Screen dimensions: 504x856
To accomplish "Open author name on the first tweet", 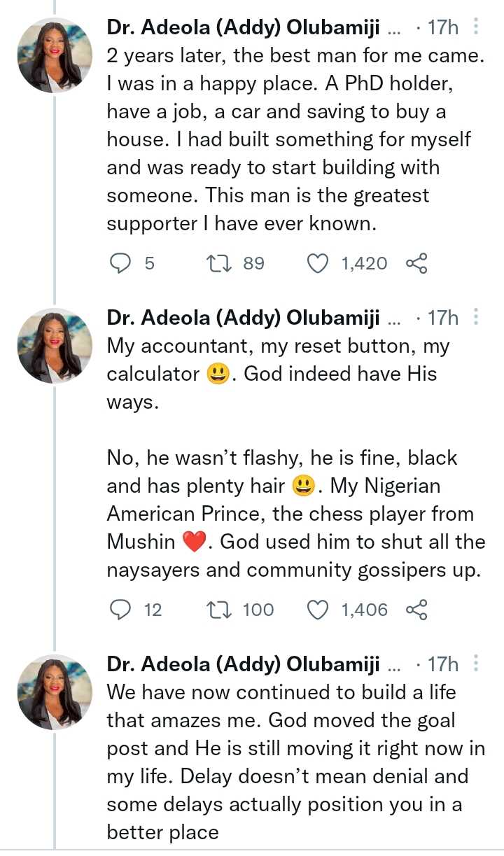I will coord(243,28).
